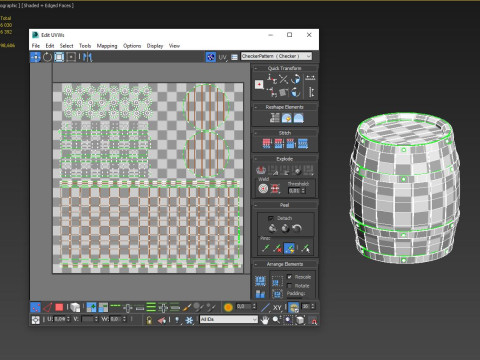Open the UV coordinate plane flyout
Viewport: 480px width, 360px height.
[223, 57]
